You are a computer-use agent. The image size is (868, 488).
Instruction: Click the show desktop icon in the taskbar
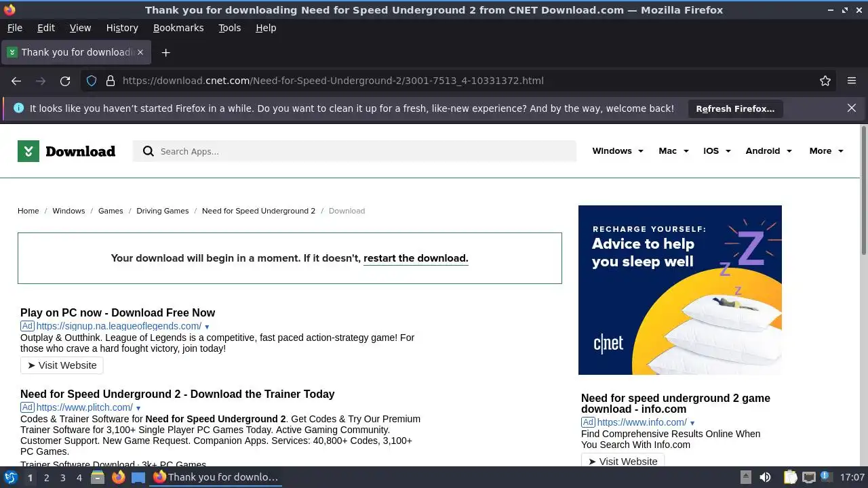(138, 477)
